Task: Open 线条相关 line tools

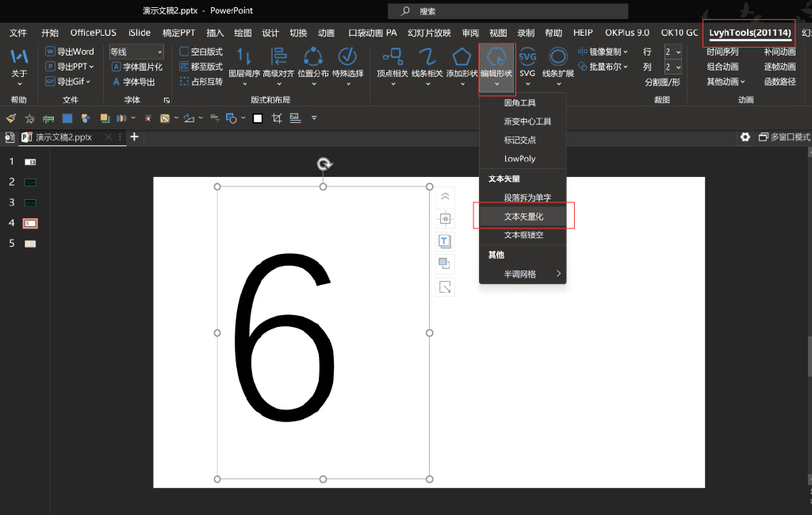Action: point(427,67)
